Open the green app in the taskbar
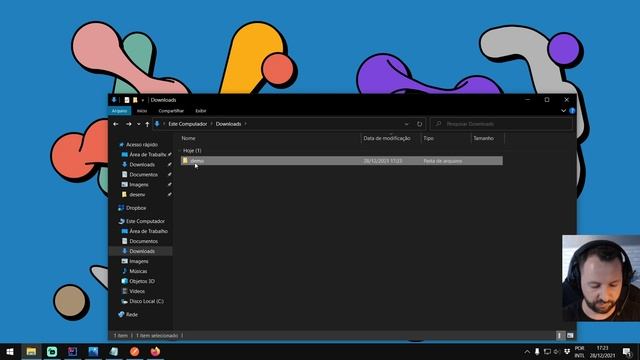This screenshot has height=360, width=640. point(52,351)
